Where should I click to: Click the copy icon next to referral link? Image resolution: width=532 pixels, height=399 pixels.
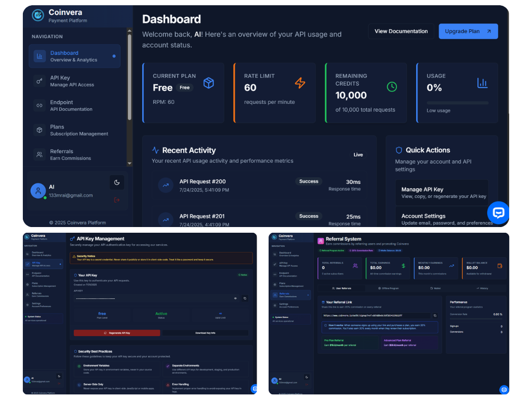point(435,315)
